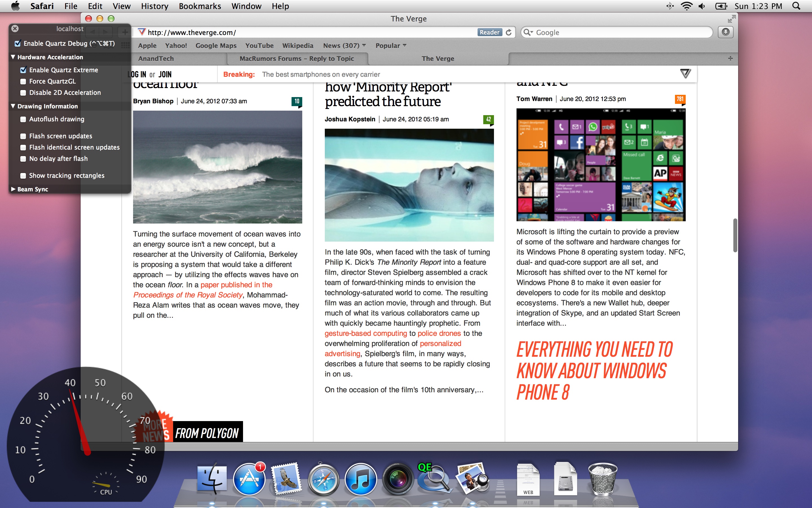Screen dimensions: 812x508
Task: Uncheck Enable Quartz Extreme
Action: coord(23,70)
